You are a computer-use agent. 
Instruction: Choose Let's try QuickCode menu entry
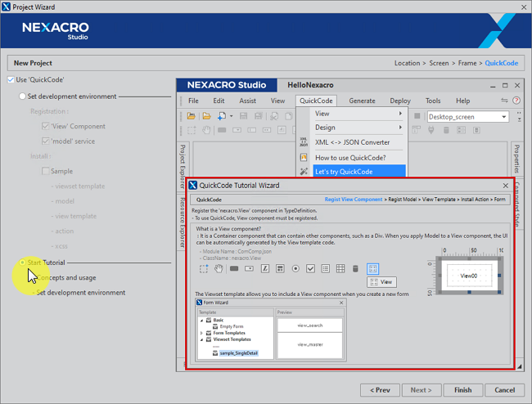[x=344, y=172]
